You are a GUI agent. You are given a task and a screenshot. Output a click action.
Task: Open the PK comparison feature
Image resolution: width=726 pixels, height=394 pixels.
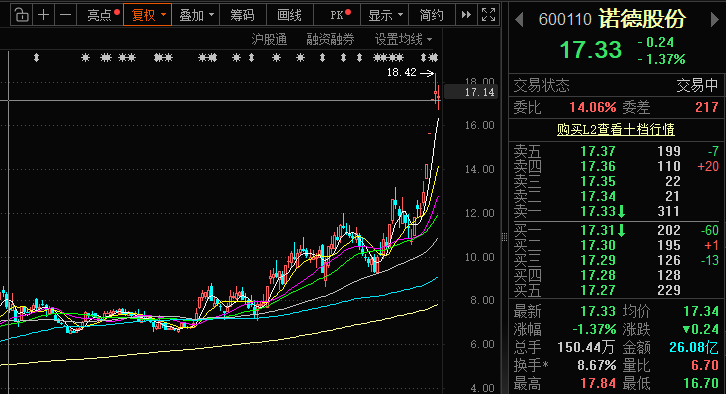tap(337, 15)
